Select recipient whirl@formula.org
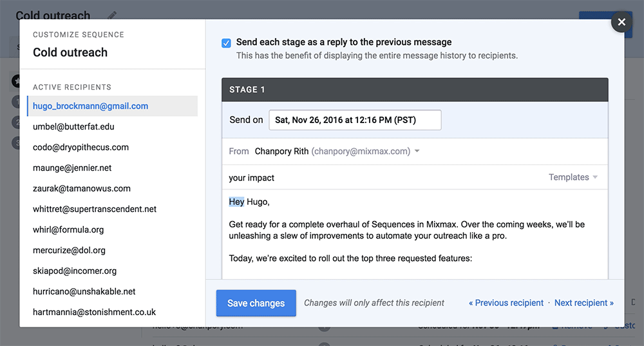 pos(68,229)
